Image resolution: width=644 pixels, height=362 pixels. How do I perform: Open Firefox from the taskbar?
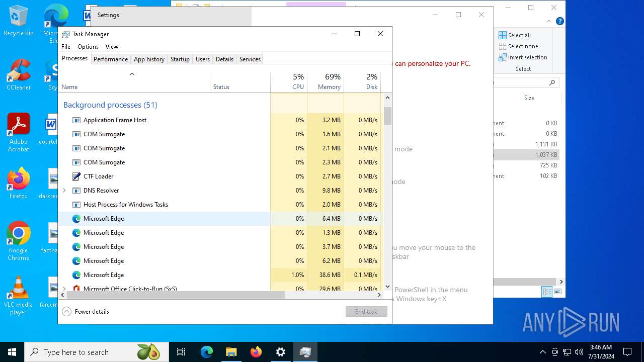256,352
